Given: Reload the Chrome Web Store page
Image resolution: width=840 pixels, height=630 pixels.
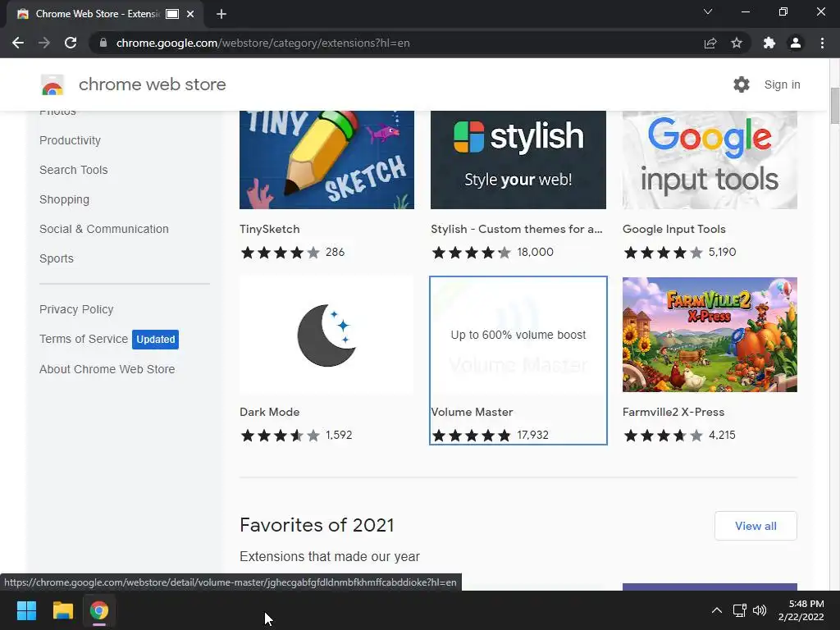Looking at the screenshot, I should coord(71,43).
